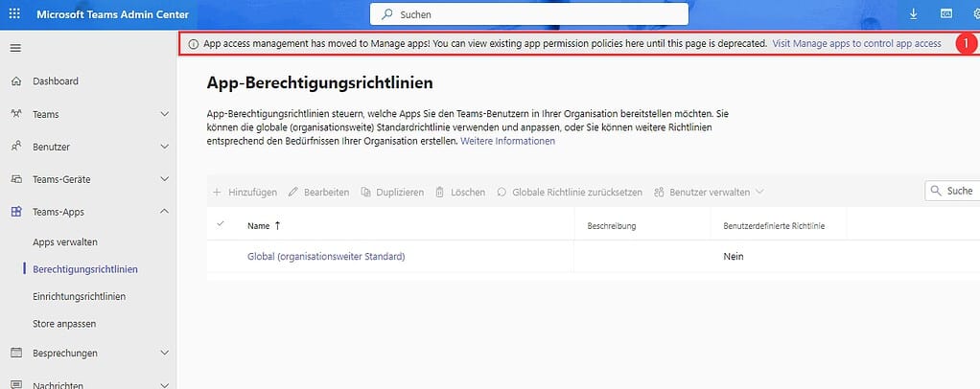Click the Name column header text
980x389 pixels.
(258, 226)
